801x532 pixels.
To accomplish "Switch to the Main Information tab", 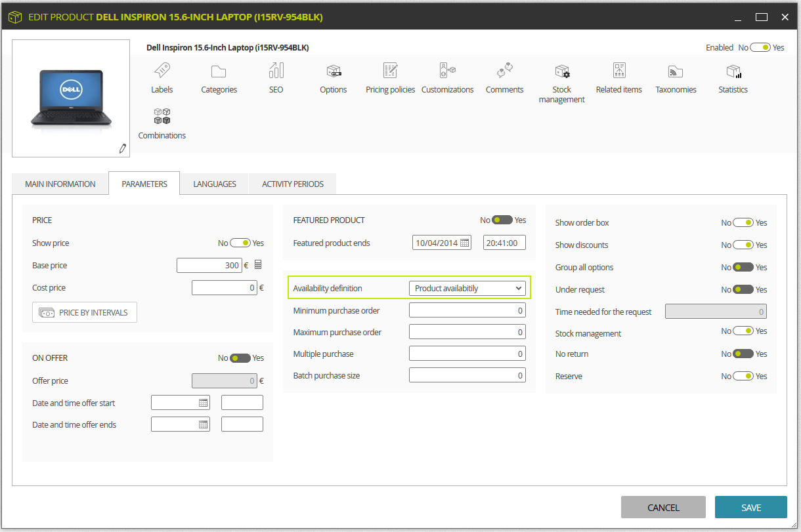I will 60,184.
